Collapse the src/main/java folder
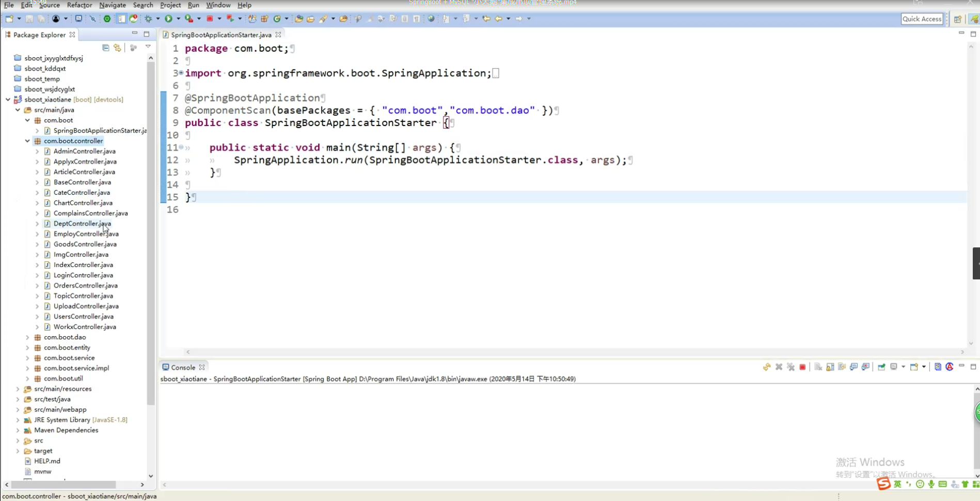 click(x=18, y=109)
